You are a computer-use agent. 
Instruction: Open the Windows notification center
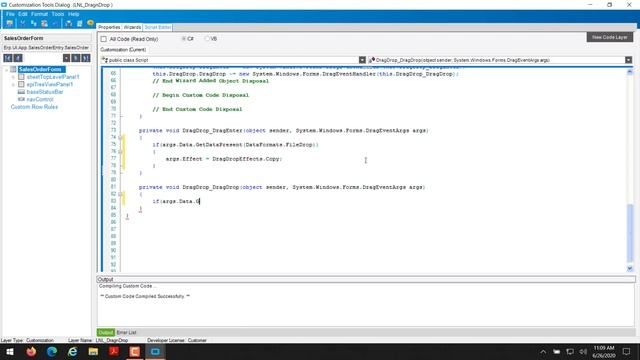pos(627,351)
